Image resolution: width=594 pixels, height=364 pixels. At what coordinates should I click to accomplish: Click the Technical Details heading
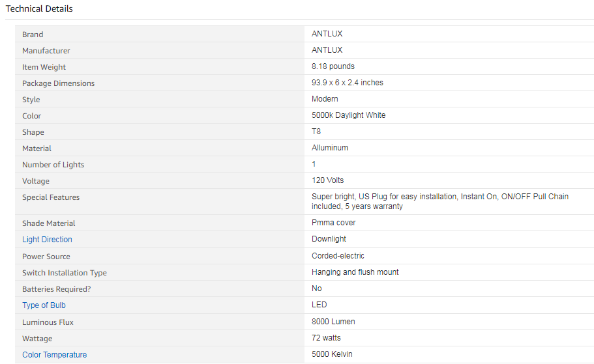coord(39,8)
